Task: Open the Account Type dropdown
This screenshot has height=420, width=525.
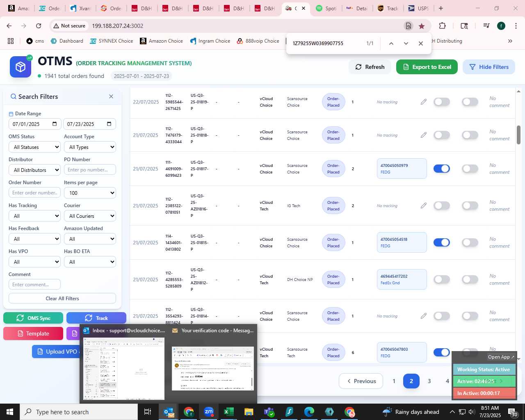Action: [90, 147]
